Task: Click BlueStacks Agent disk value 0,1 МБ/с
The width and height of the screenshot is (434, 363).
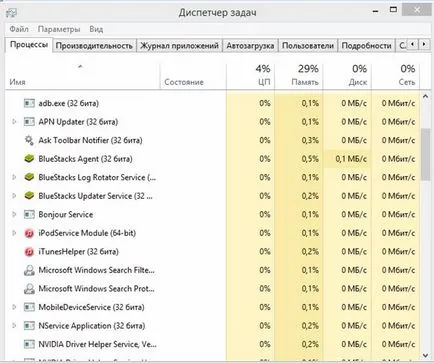Action: point(351,159)
